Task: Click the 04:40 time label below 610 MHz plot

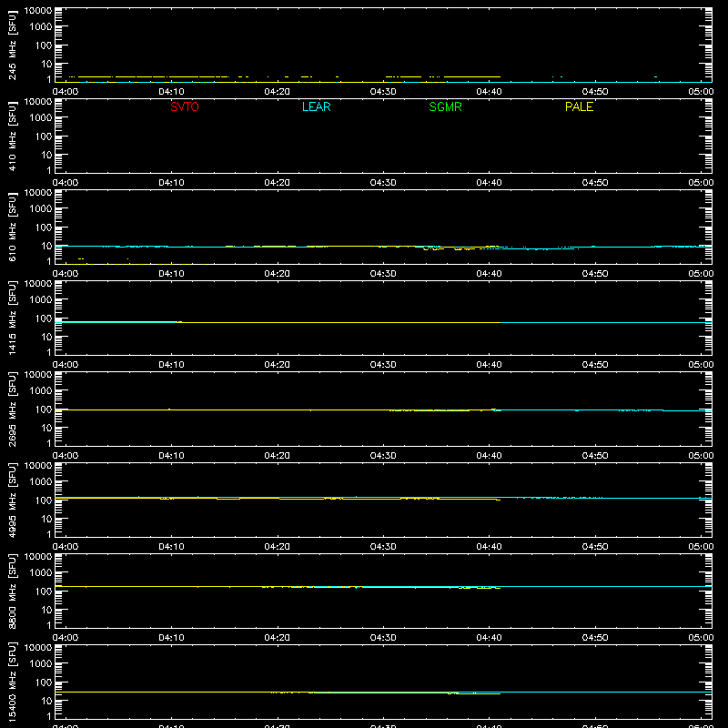Action: point(489,274)
